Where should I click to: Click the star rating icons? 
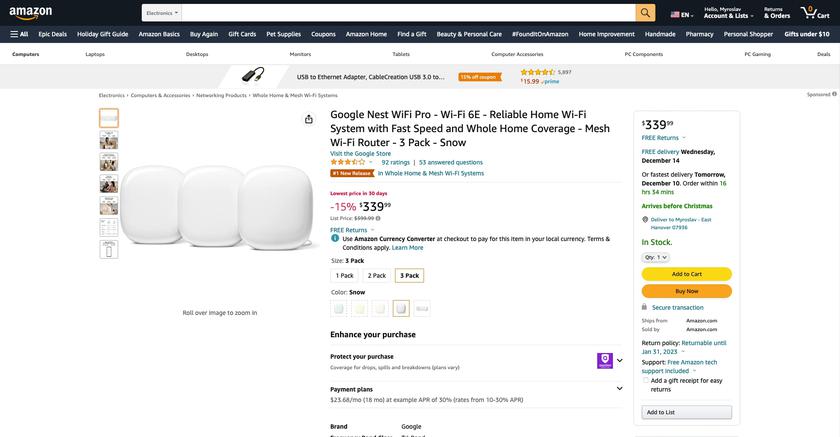point(349,162)
